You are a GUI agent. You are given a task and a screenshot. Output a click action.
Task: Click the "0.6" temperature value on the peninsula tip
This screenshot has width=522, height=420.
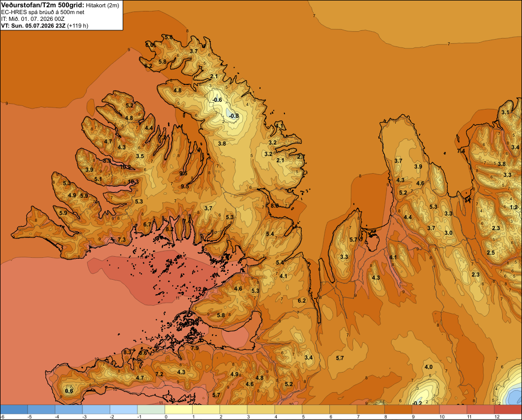[68, 391]
